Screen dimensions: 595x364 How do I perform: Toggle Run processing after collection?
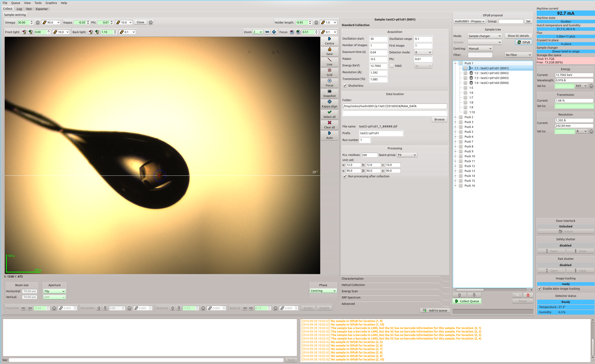[x=345, y=176]
